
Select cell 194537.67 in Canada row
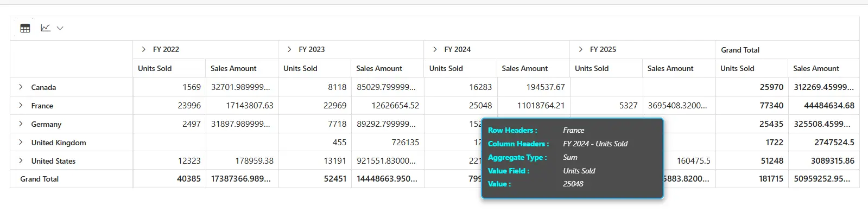click(x=533, y=87)
